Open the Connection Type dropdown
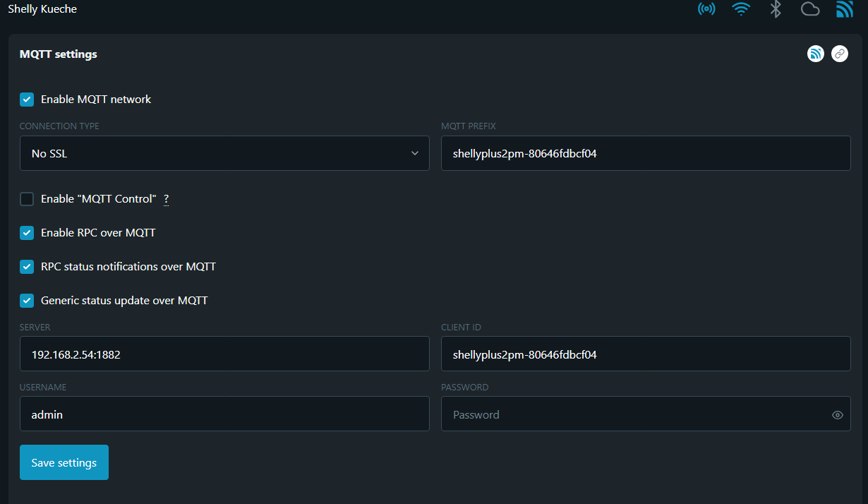868x504 pixels. [224, 153]
